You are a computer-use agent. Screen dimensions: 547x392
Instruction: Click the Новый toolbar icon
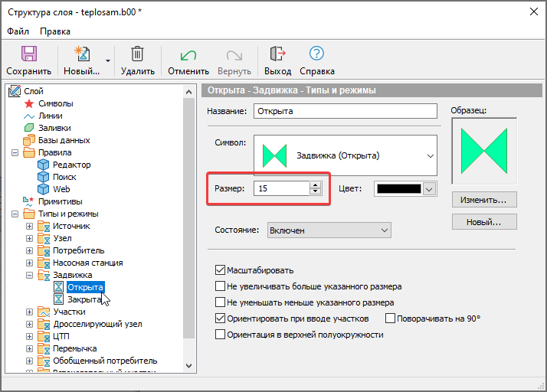tap(81, 54)
